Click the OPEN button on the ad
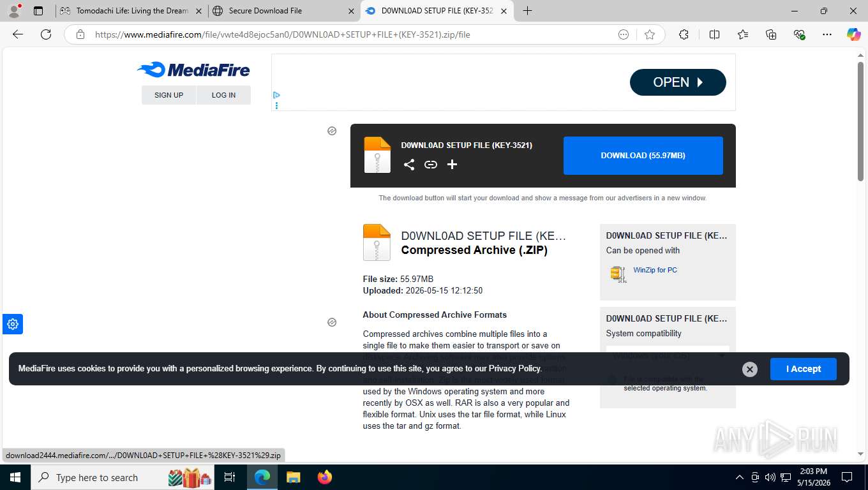 (678, 82)
